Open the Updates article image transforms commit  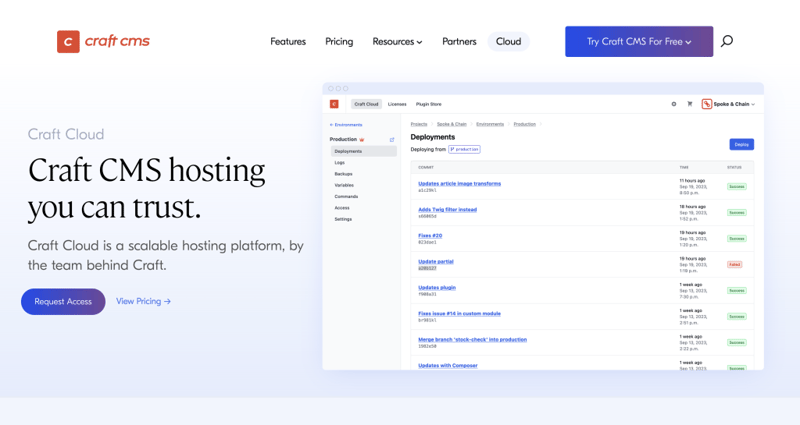[x=459, y=184]
